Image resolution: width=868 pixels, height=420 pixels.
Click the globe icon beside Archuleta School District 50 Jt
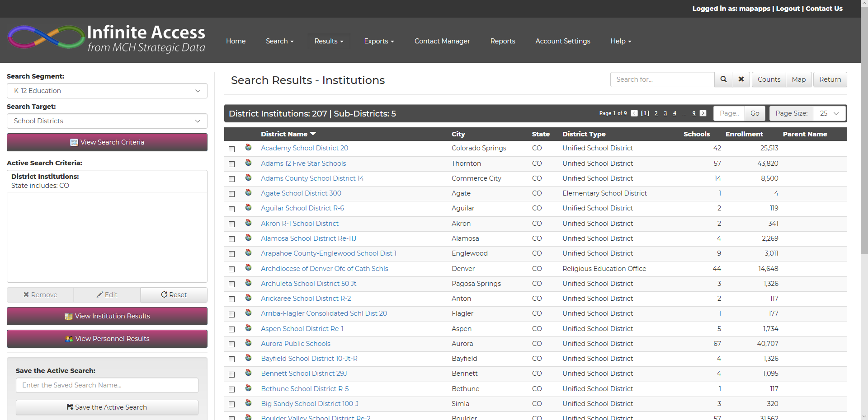coord(249,283)
